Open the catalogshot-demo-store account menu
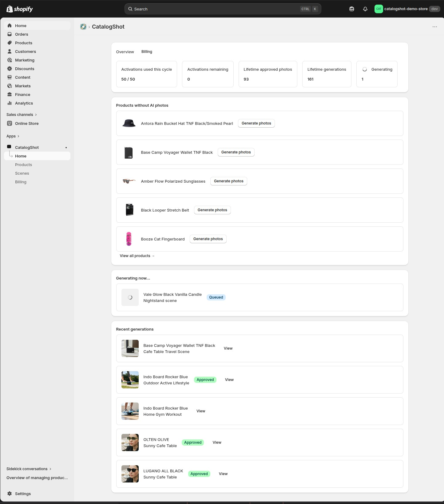This screenshot has width=444, height=504. tap(407, 9)
